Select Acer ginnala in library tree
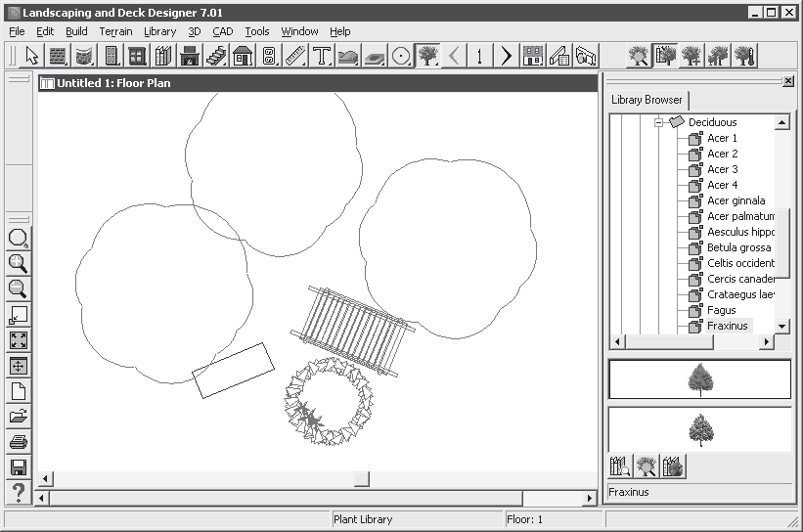The width and height of the screenshot is (803, 532). [x=736, y=200]
